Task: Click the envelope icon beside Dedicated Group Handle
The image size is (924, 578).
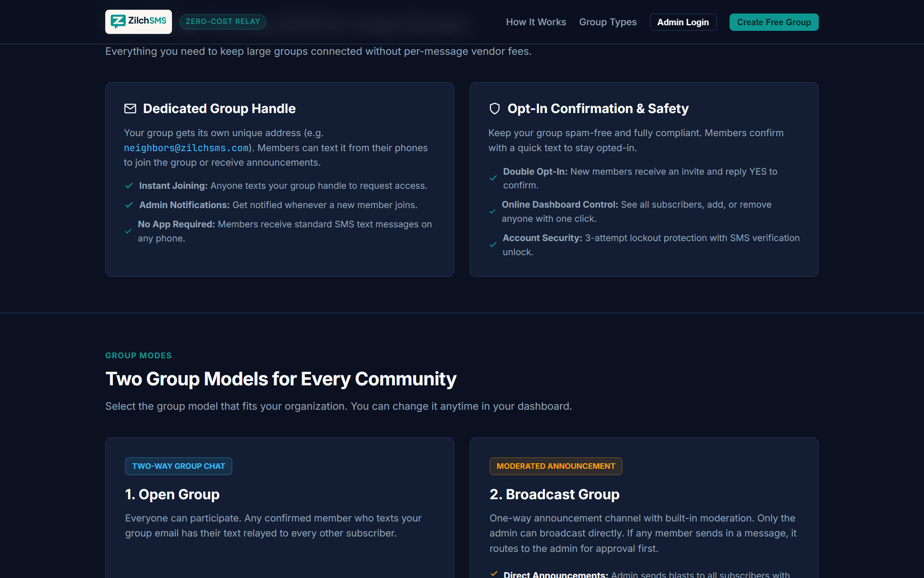Action: point(130,109)
